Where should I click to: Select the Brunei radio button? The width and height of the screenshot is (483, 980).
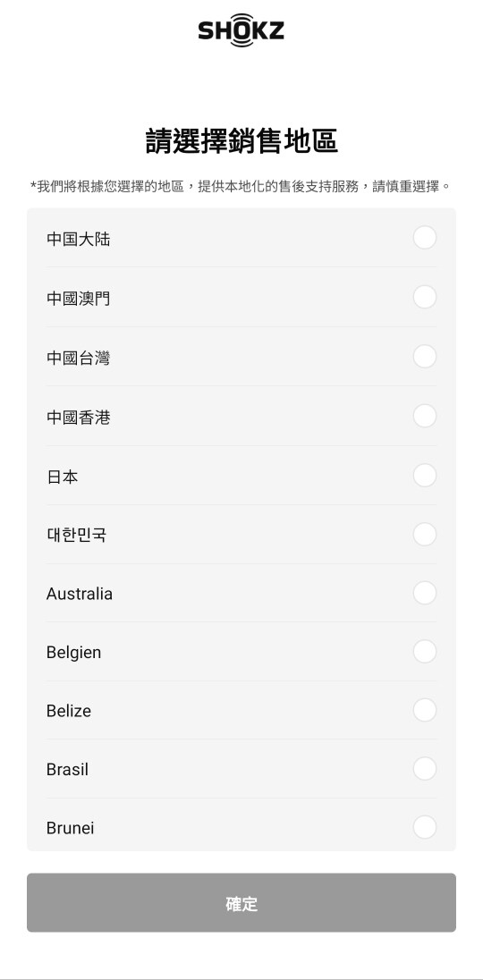[x=424, y=827]
